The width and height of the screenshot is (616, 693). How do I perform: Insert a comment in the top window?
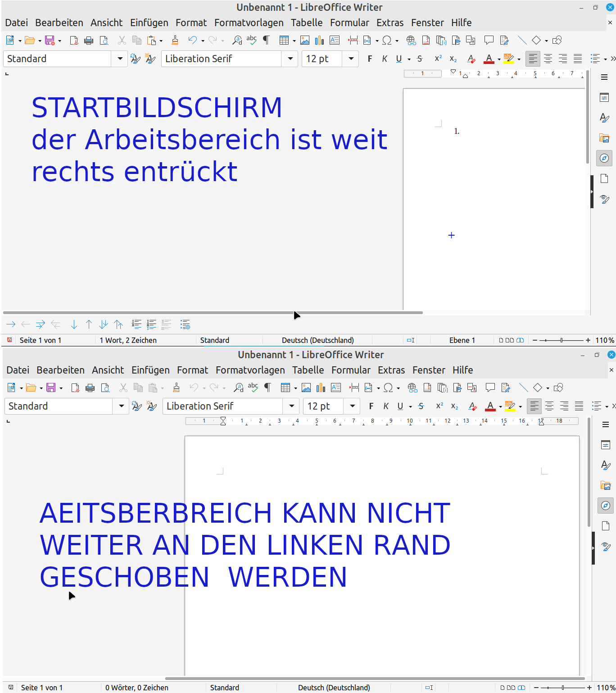coord(489,41)
